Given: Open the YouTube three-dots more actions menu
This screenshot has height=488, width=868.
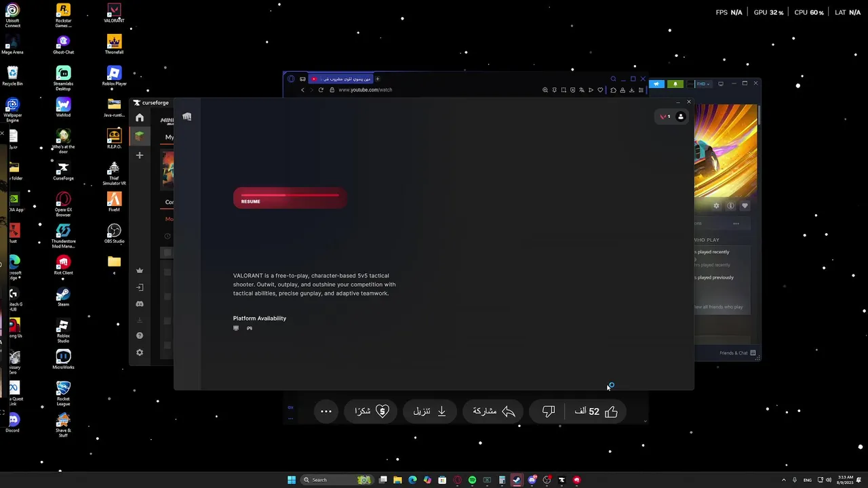Looking at the screenshot, I should click(326, 411).
